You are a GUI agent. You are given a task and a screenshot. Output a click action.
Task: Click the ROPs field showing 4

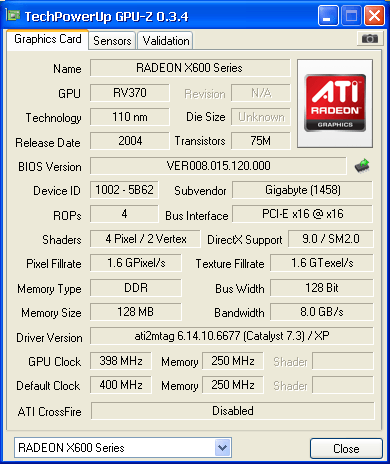coord(124,214)
